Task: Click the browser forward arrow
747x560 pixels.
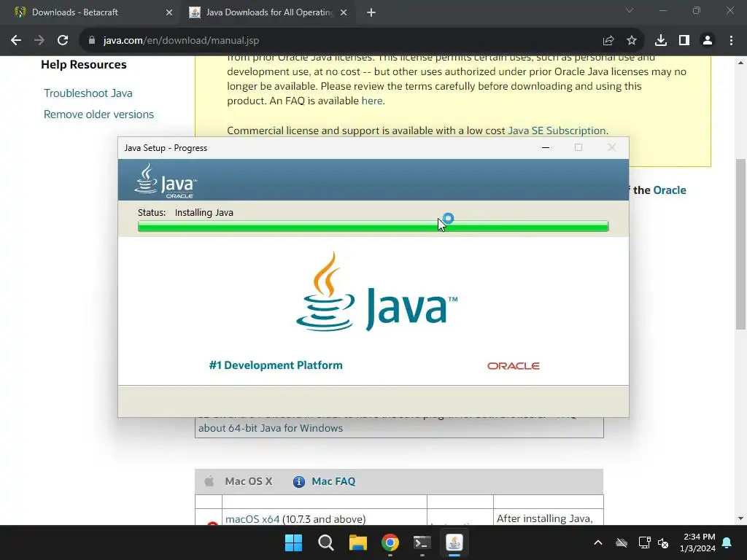Action: coord(39,41)
